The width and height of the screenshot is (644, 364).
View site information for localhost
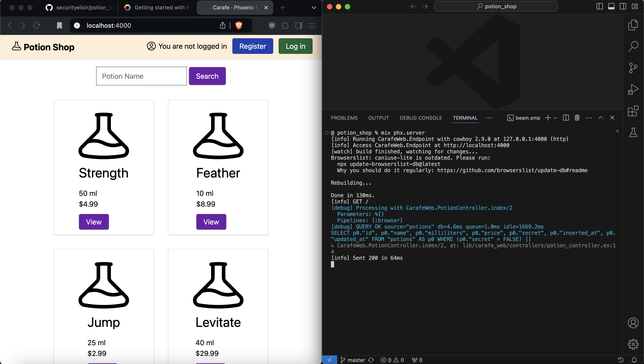click(77, 25)
